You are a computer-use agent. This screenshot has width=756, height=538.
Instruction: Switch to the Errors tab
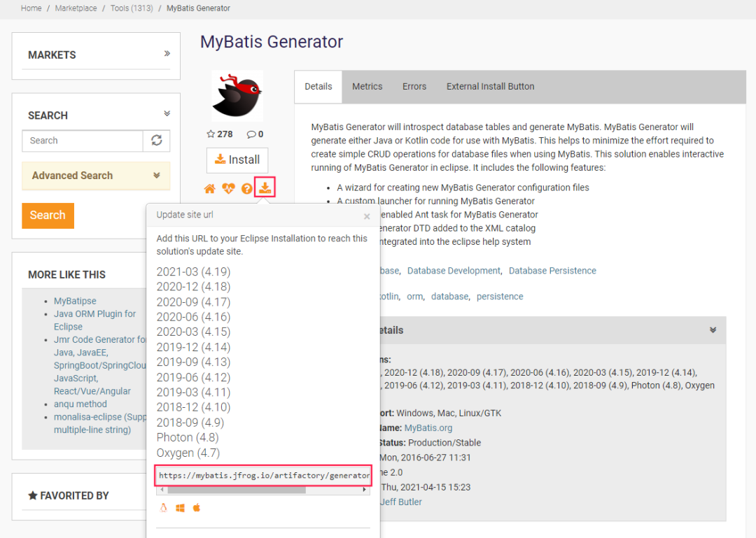tap(414, 86)
